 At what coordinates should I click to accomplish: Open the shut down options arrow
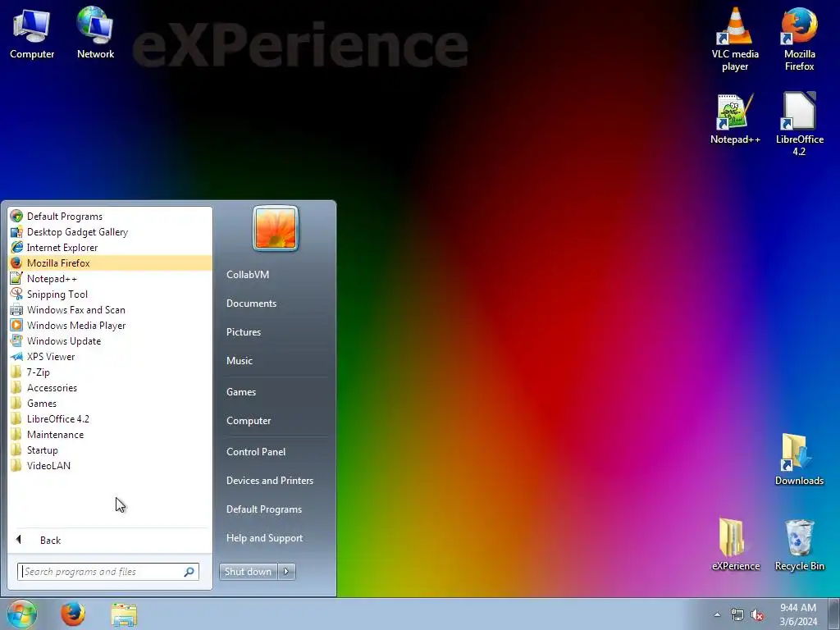point(286,572)
